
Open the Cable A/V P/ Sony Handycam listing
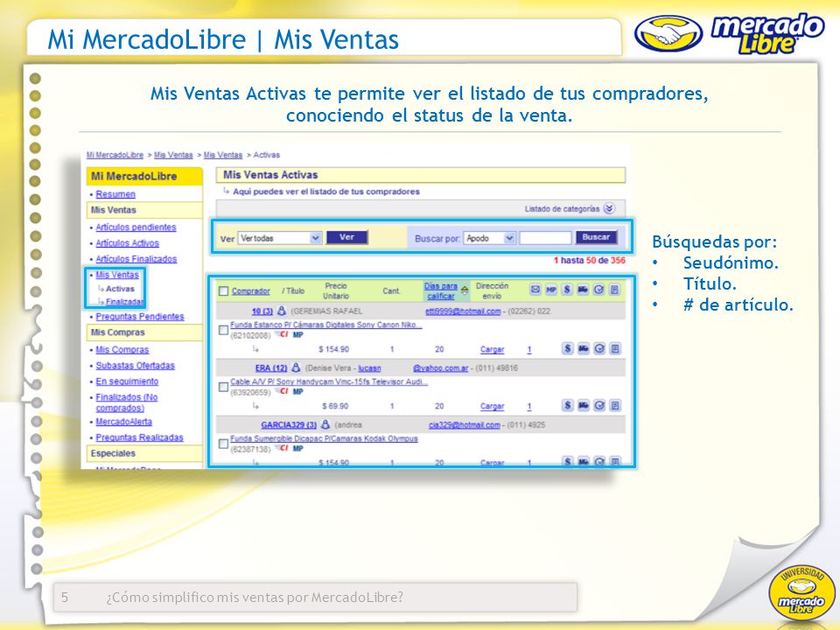pos(329,381)
